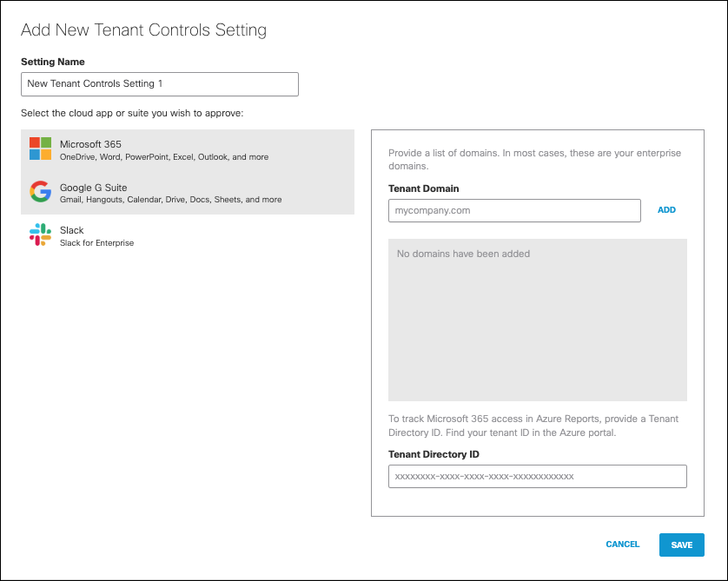Click ADD next to Tenant Domain
The height and width of the screenshot is (581, 728).
click(x=666, y=210)
